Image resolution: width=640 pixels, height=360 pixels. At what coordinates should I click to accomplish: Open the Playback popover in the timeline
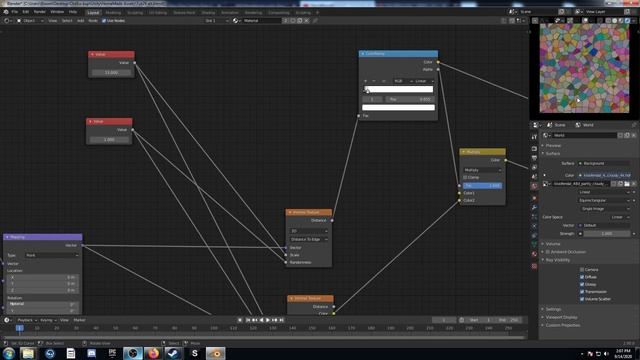pos(27,320)
